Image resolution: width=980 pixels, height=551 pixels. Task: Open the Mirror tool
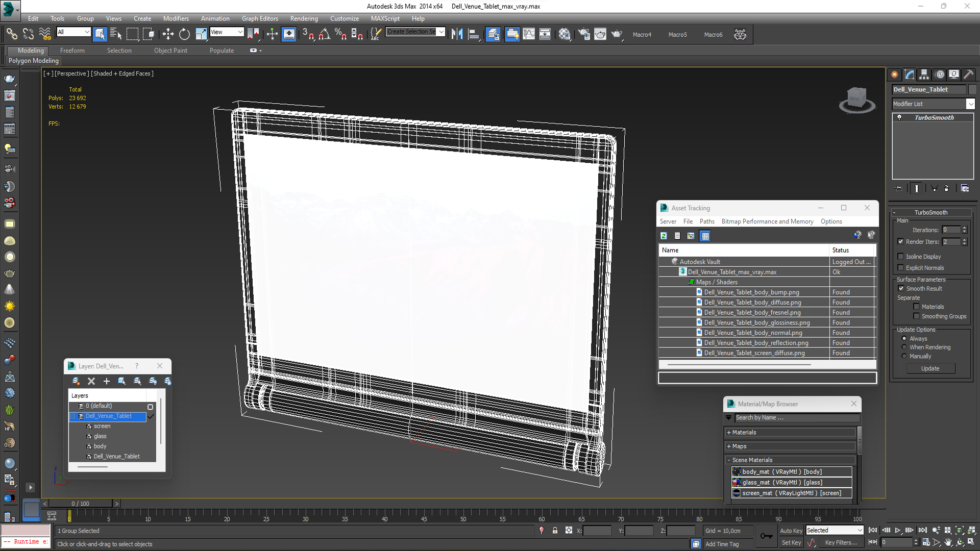click(x=457, y=34)
